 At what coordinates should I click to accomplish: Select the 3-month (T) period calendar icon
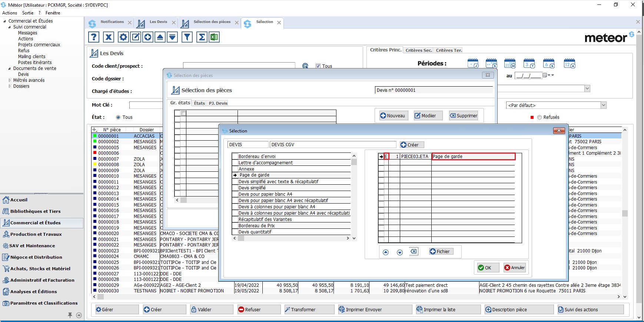[x=530, y=64]
